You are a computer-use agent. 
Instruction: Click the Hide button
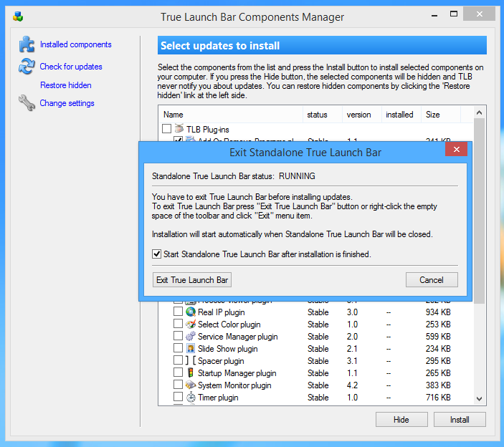(401, 420)
